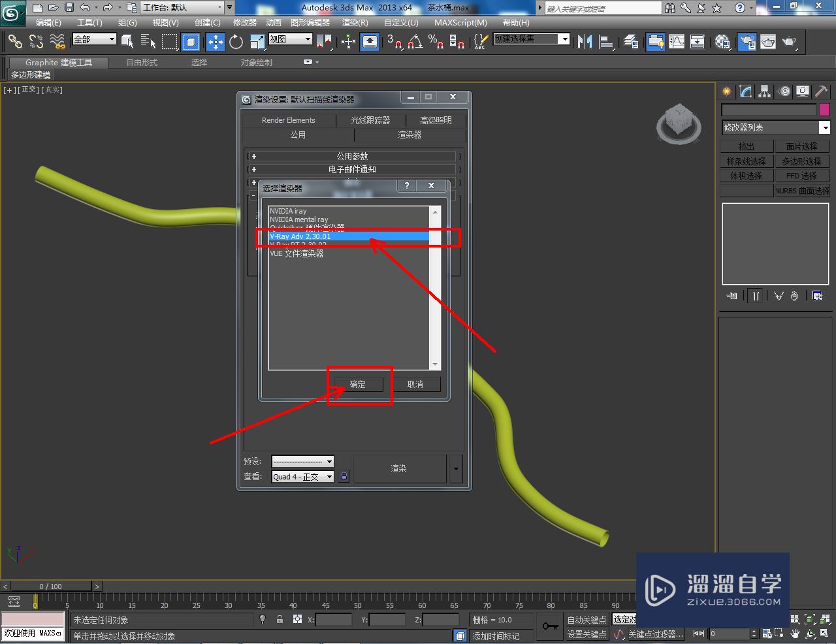Open the 创建选择集 named selection dropdown
Screen dimensions: 836x644
tap(532, 39)
